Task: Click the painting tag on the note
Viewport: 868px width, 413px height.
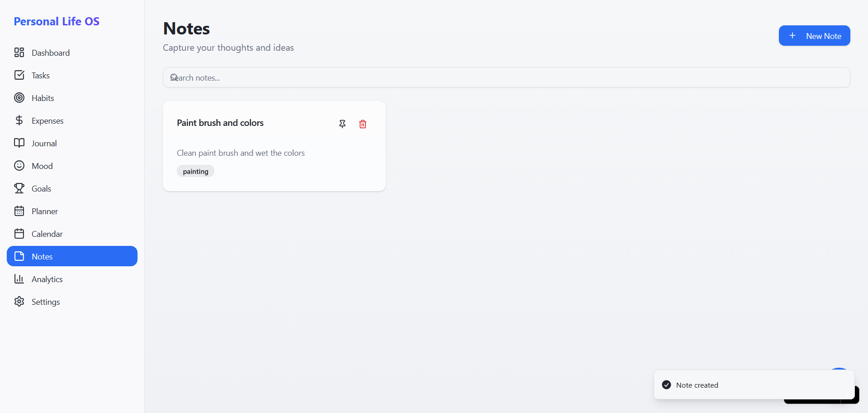Action: coord(195,171)
